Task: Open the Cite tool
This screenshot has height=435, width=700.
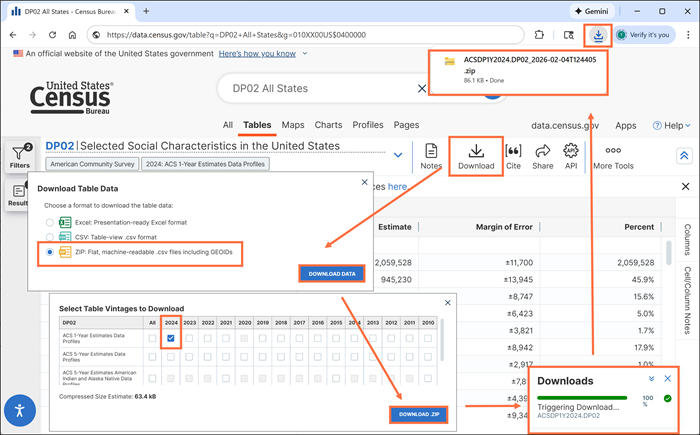Action: [x=513, y=156]
